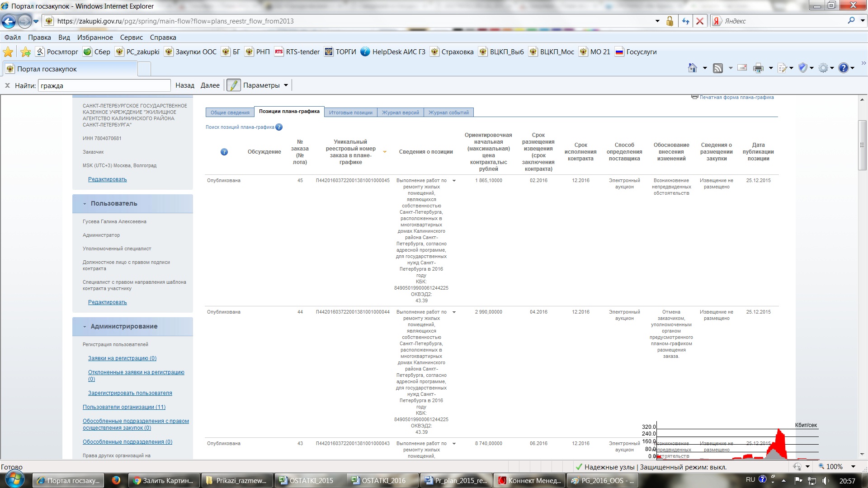Switch to Журнал версий tab

coord(401,113)
